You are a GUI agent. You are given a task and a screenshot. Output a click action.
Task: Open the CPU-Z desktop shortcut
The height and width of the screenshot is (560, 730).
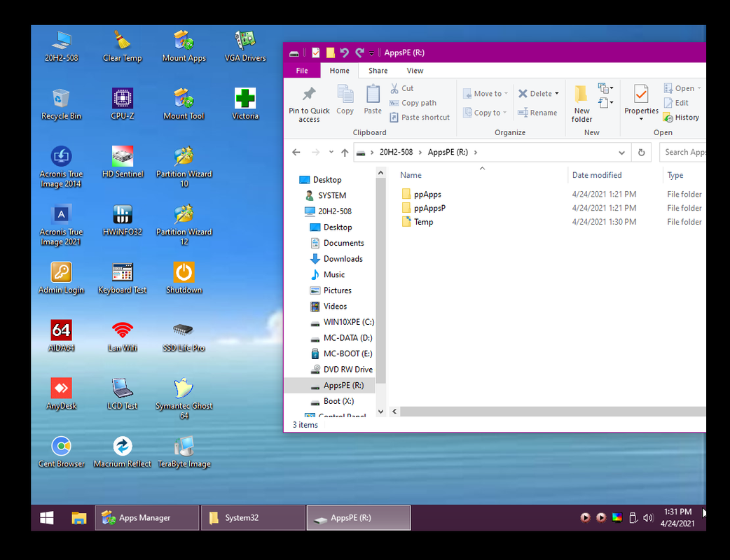(x=122, y=104)
